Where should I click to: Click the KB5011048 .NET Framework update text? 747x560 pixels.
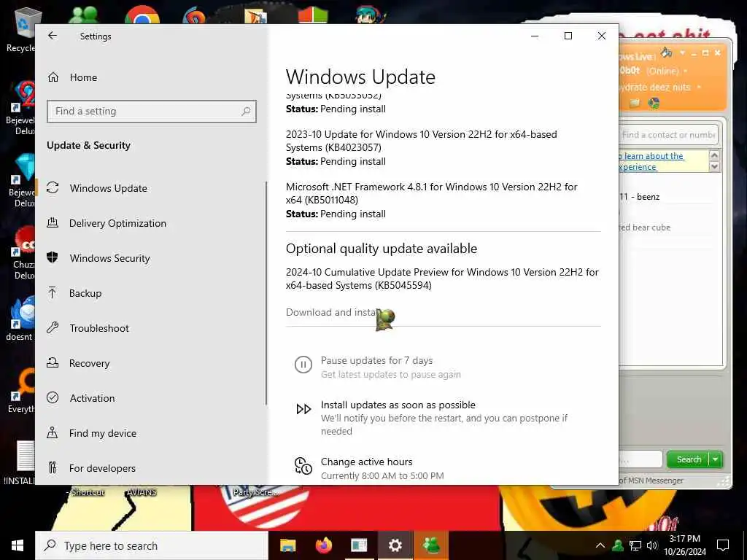(431, 193)
